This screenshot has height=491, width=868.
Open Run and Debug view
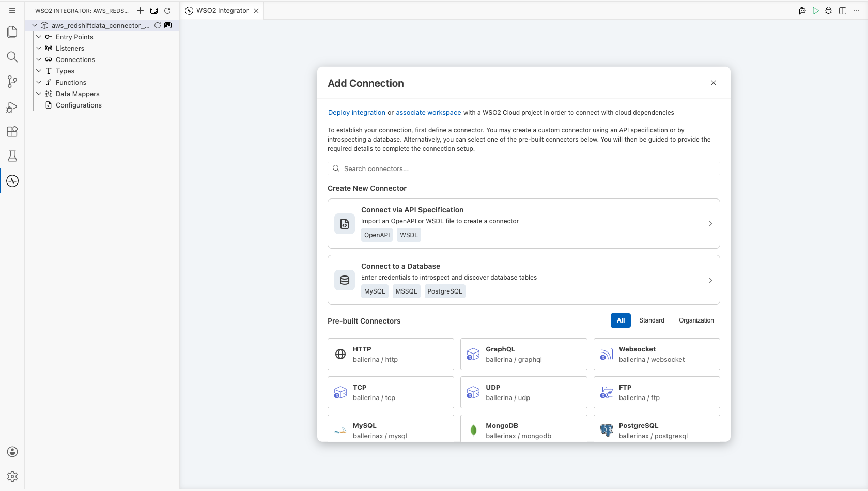12,106
